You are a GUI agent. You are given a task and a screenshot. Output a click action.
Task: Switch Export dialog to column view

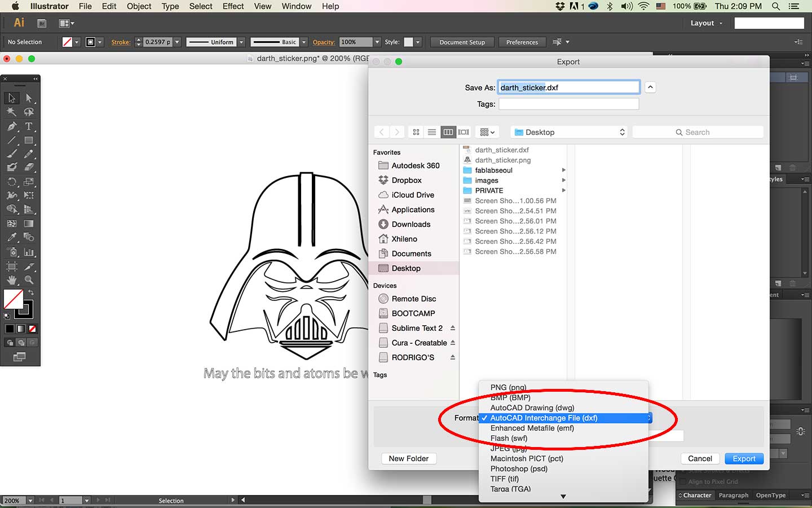[x=448, y=132]
